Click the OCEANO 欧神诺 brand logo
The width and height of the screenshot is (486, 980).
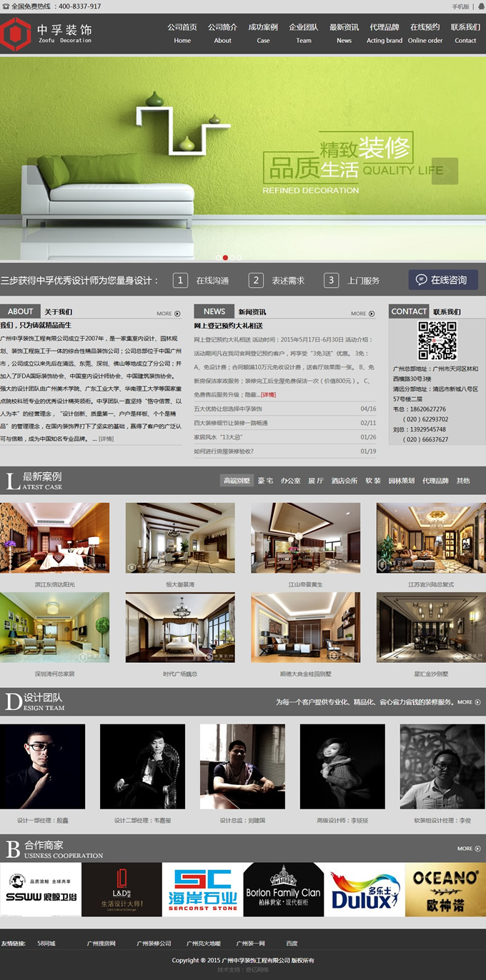445,889
